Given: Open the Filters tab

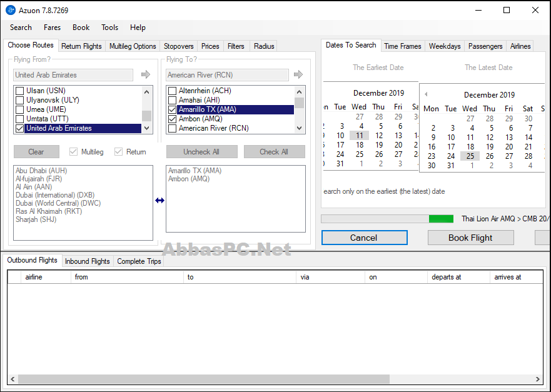Looking at the screenshot, I should point(236,46).
